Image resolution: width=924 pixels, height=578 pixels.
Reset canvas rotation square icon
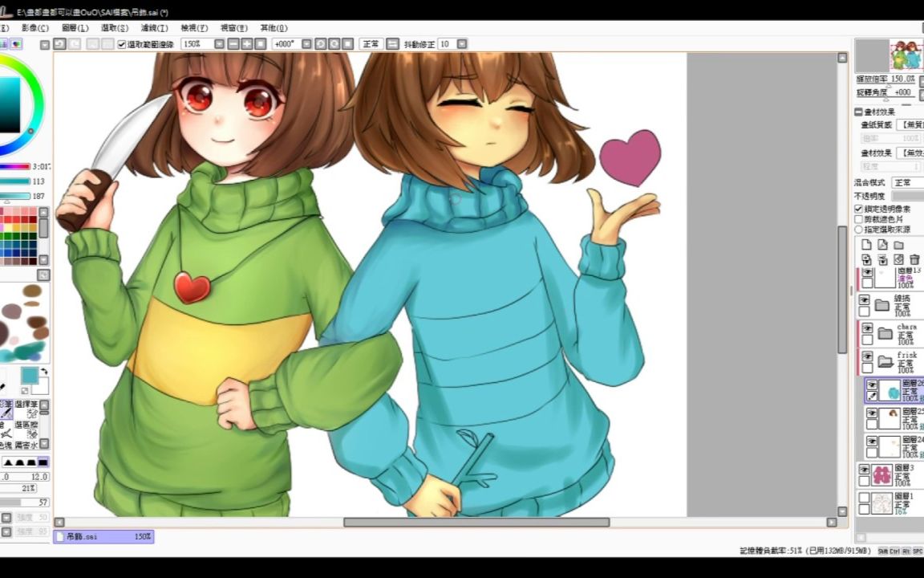tap(347, 44)
